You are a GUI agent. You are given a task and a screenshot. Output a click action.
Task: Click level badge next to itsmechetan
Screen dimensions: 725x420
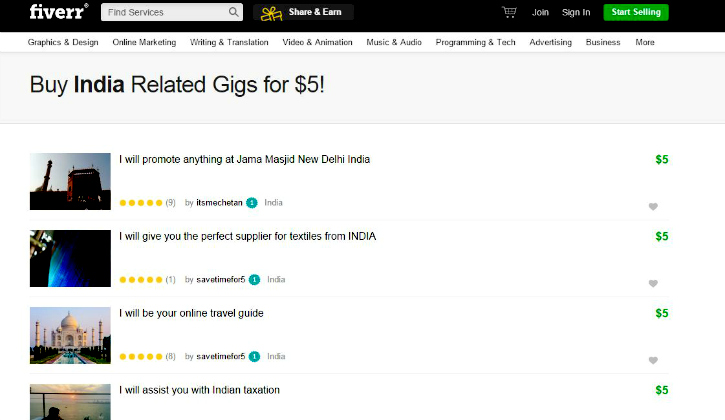(252, 203)
